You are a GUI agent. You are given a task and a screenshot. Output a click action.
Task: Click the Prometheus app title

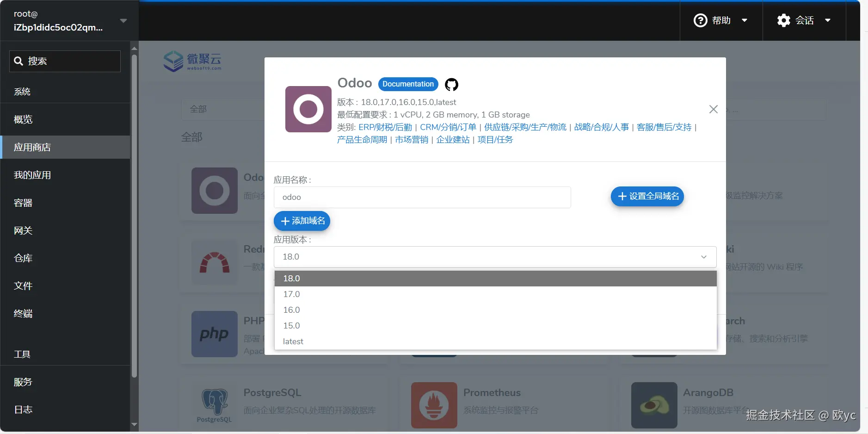point(492,393)
